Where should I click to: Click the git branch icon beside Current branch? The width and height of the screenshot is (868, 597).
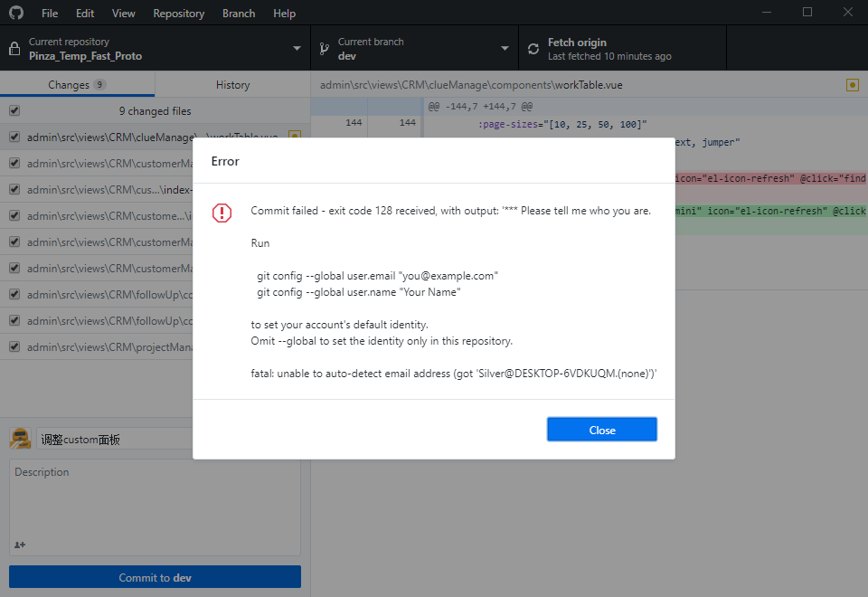pos(324,48)
